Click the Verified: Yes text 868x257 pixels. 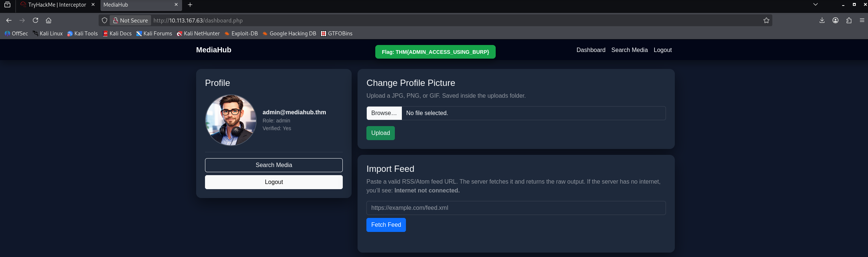(x=277, y=128)
